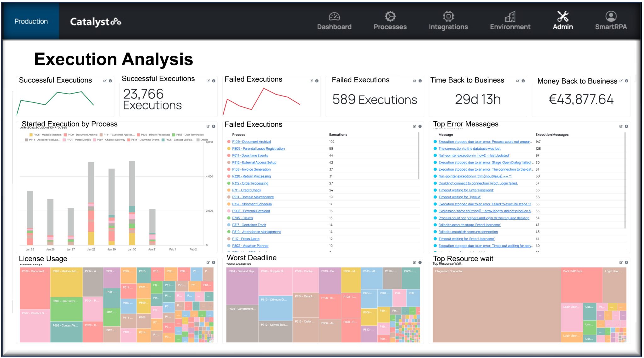Screen dimensions: 644x358
Task: Click the Production environment tab
Action: [x=31, y=21]
